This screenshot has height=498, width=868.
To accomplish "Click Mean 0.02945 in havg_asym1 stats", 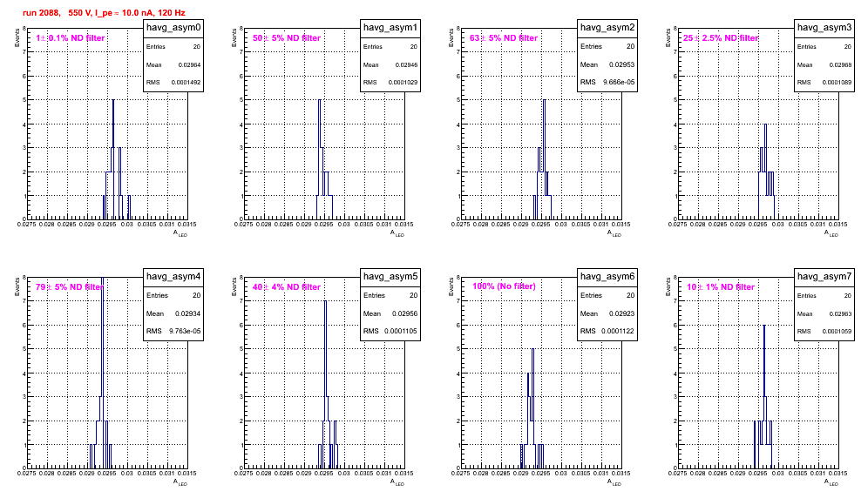I will point(390,64).
